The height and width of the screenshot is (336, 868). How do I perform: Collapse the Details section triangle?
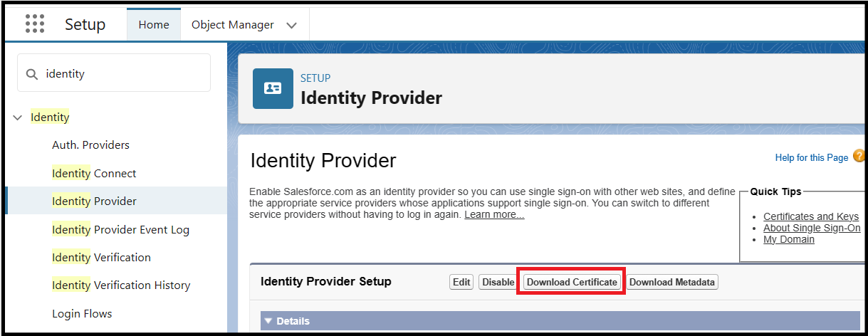(268, 321)
